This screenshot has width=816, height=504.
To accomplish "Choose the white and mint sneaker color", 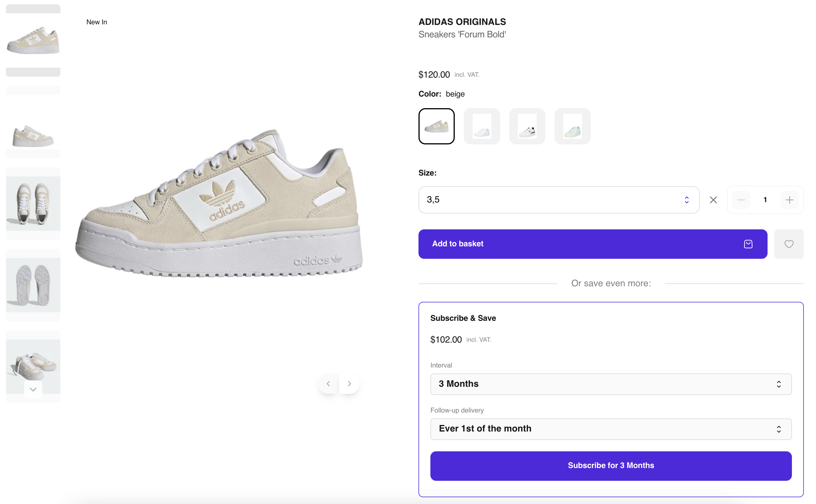I will coord(572,126).
